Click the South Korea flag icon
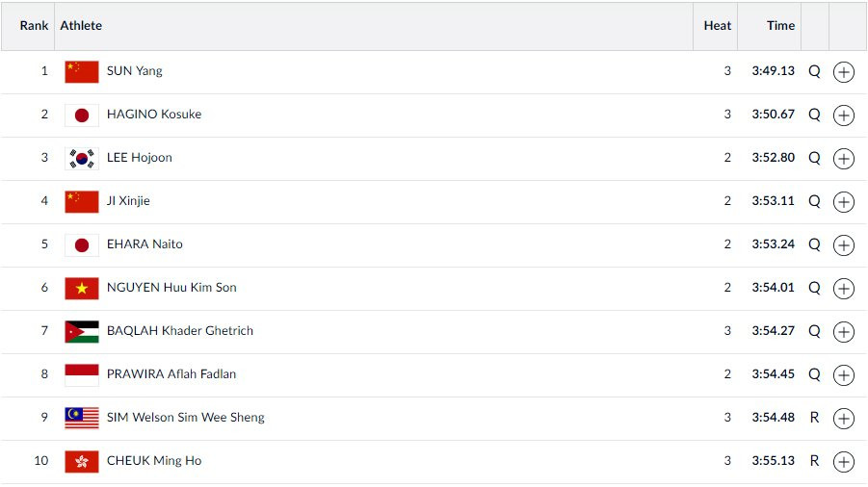 [82, 158]
